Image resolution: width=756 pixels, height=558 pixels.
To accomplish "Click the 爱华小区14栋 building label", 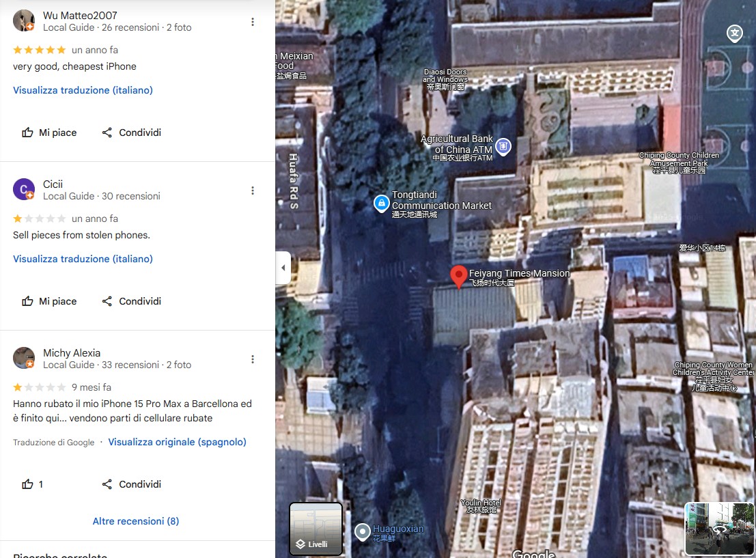I will coord(703,248).
